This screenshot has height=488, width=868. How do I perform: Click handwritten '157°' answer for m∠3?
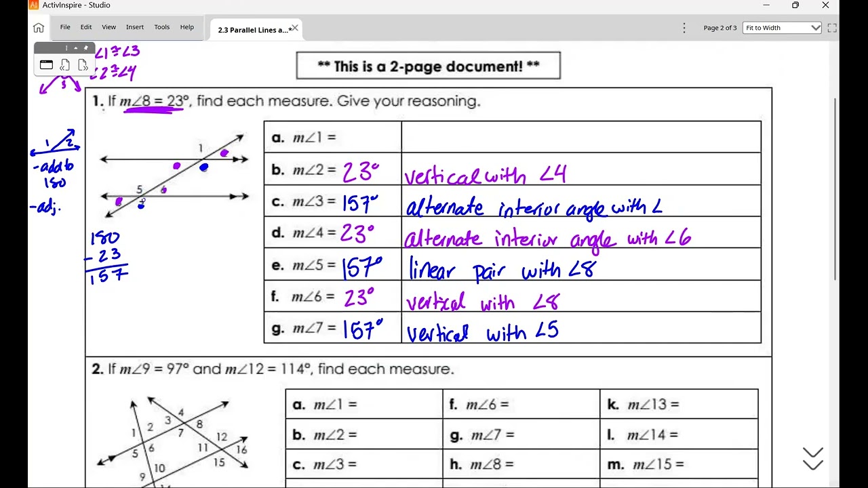pyautogui.click(x=360, y=203)
